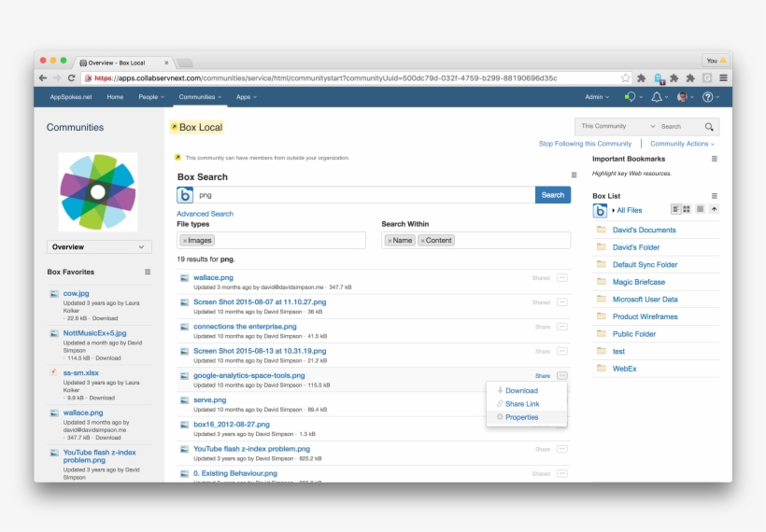Viewport: 766px width, 532px height.
Task: Click the Box Local community logo image
Action: tap(98, 192)
